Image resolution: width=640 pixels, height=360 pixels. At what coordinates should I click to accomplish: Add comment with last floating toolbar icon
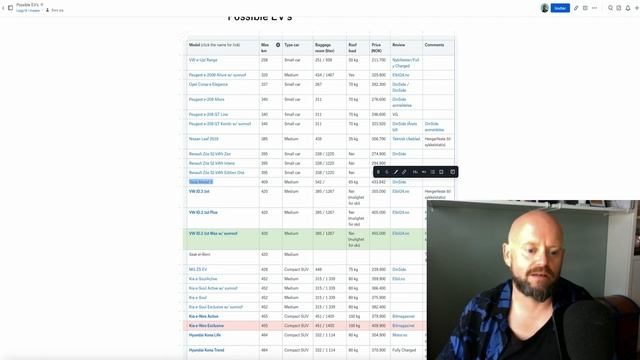452,172
